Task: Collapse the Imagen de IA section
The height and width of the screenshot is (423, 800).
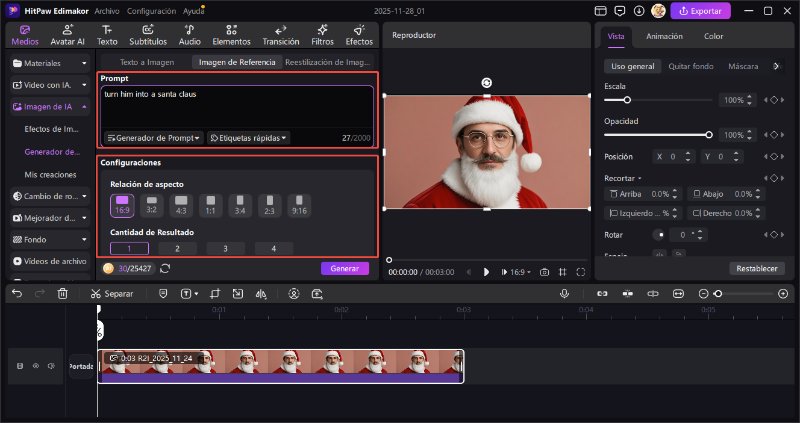Action: pyautogui.click(x=50, y=107)
